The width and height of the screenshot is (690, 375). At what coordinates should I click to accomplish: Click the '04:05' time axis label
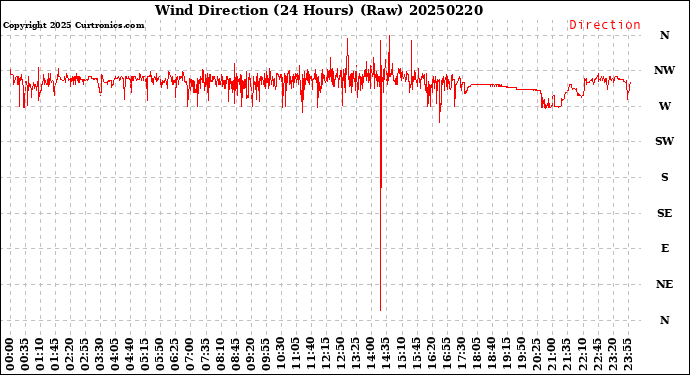point(114,355)
